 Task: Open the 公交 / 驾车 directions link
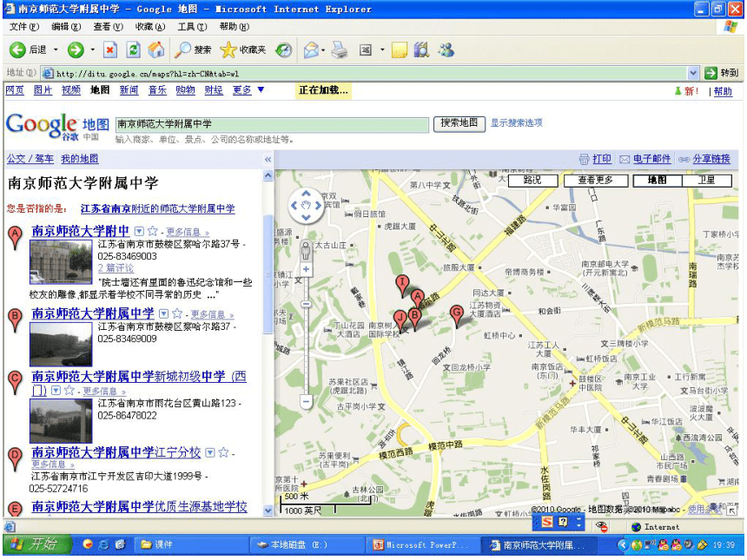tap(30, 159)
